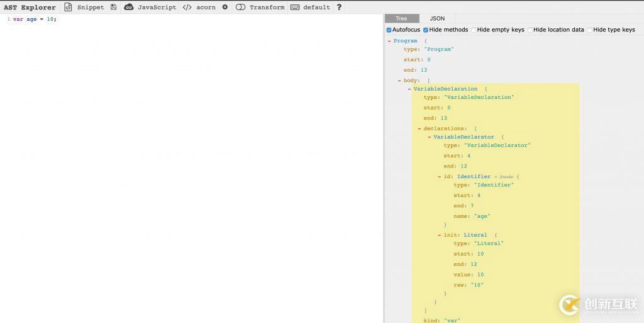Click the Identifier node label

click(474, 177)
